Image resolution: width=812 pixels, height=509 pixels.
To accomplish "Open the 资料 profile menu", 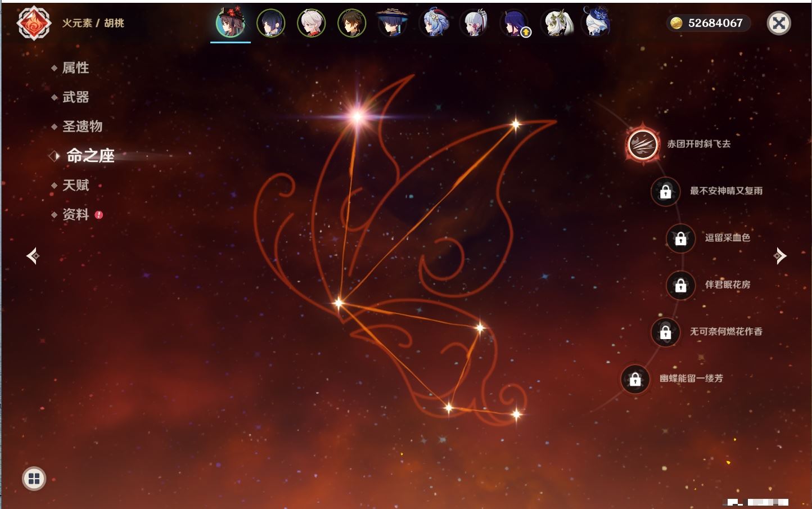I will 75,214.
